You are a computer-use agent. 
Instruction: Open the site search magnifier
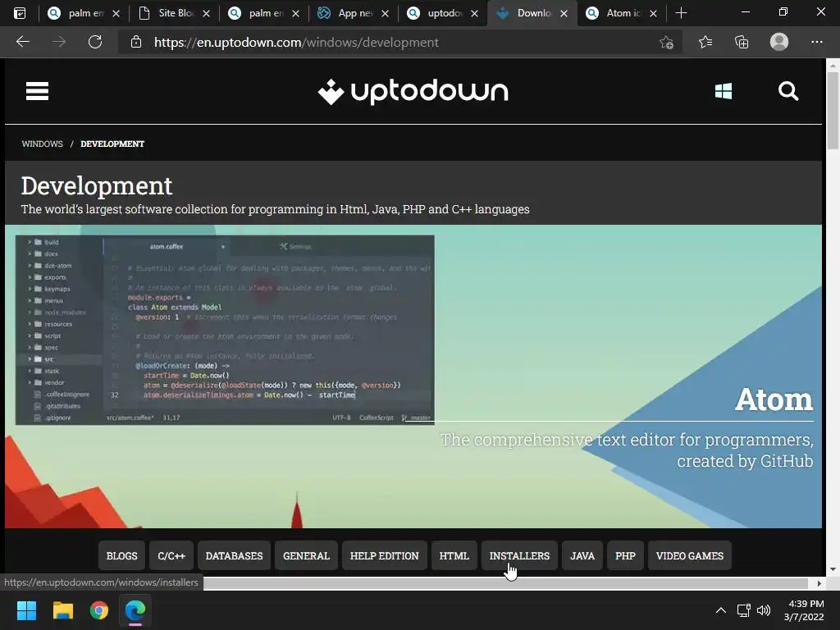coord(788,91)
